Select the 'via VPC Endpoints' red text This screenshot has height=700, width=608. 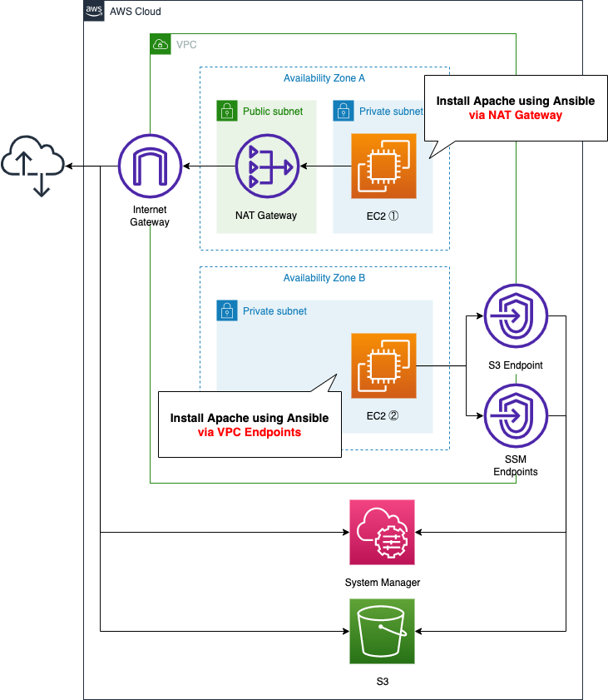(250, 432)
